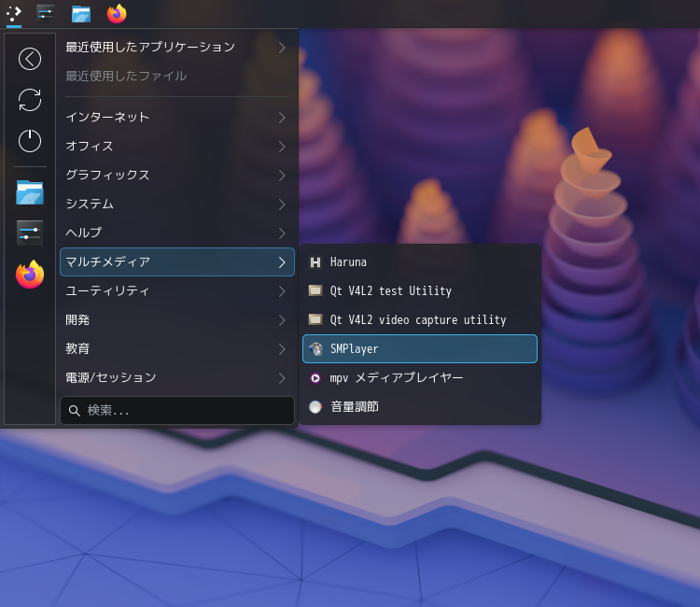
Task: Click the 最近使用したアプリケーション label
Action: (150, 48)
